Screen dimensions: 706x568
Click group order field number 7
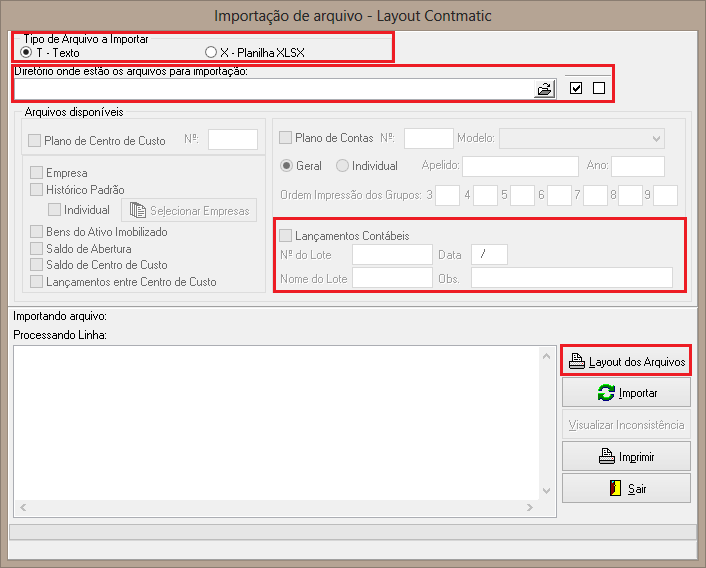pyautogui.click(x=595, y=195)
